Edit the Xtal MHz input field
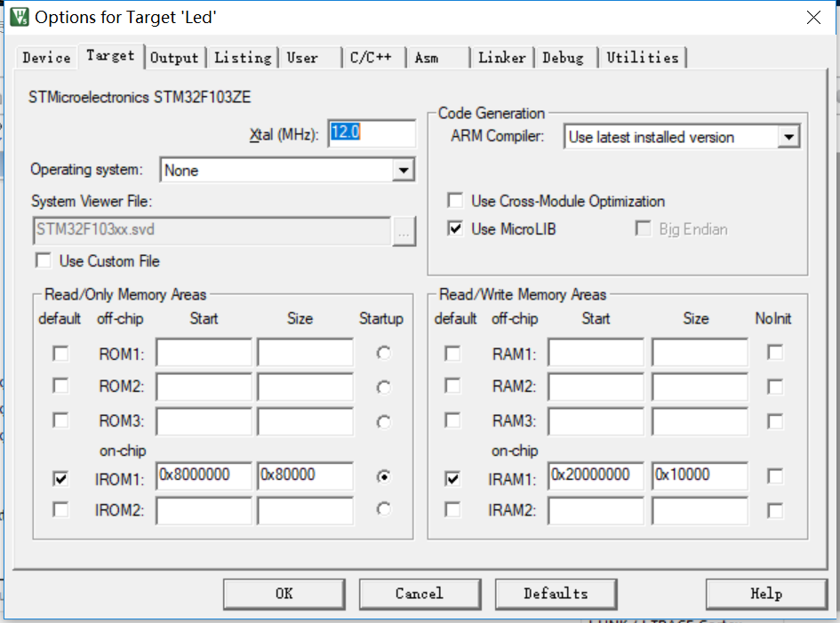Viewport: 840px width, 623px height. (371, 132)
